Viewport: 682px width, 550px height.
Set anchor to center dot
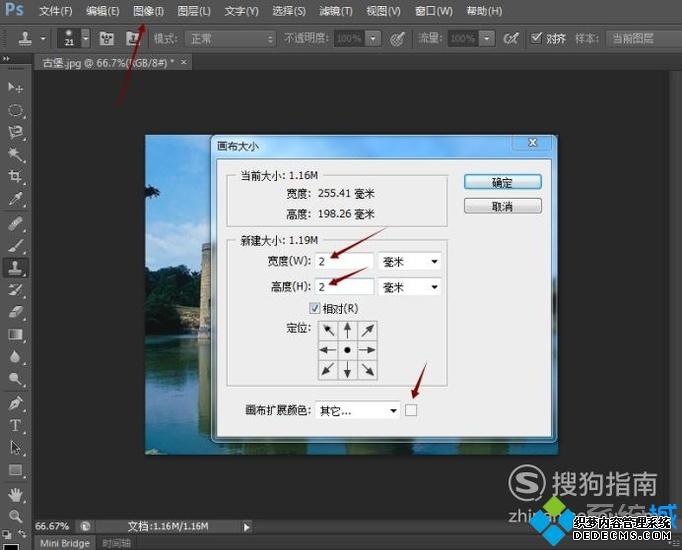[348, 350]
